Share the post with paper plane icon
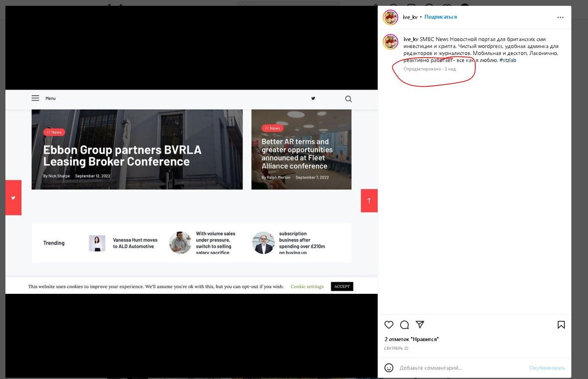Image resolution: width=588 pixels, height=379 pixels. click(x=420, y=324)
